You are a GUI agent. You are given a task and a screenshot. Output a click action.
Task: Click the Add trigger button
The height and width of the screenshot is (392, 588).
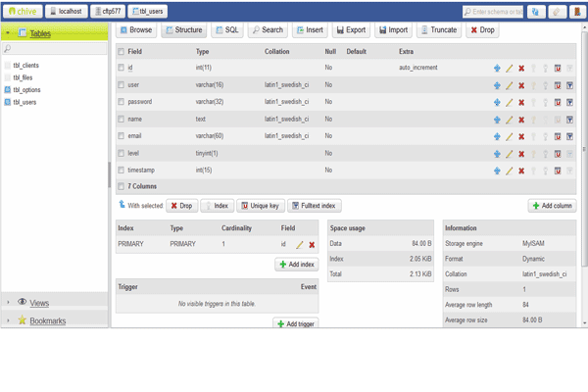[x=295, y=323]
